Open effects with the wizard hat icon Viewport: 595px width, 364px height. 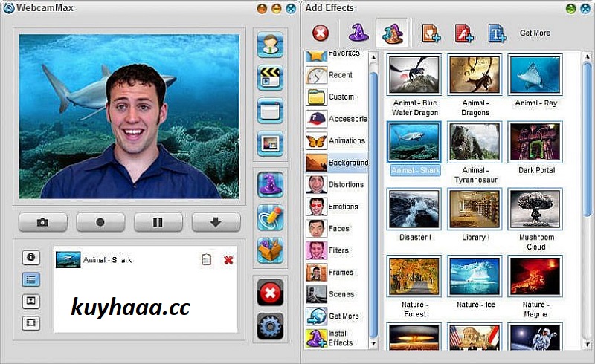(x=270, y=184)
